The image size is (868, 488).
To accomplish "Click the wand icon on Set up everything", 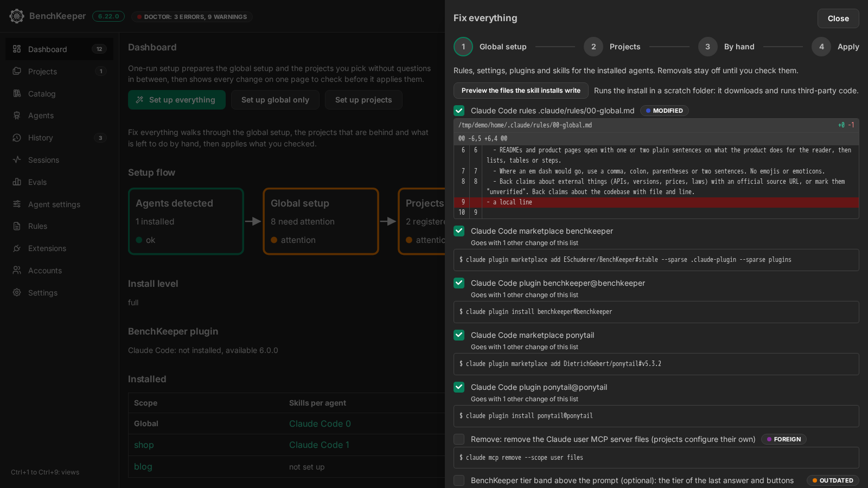I will pyautogui.click(x=139, y=100).
